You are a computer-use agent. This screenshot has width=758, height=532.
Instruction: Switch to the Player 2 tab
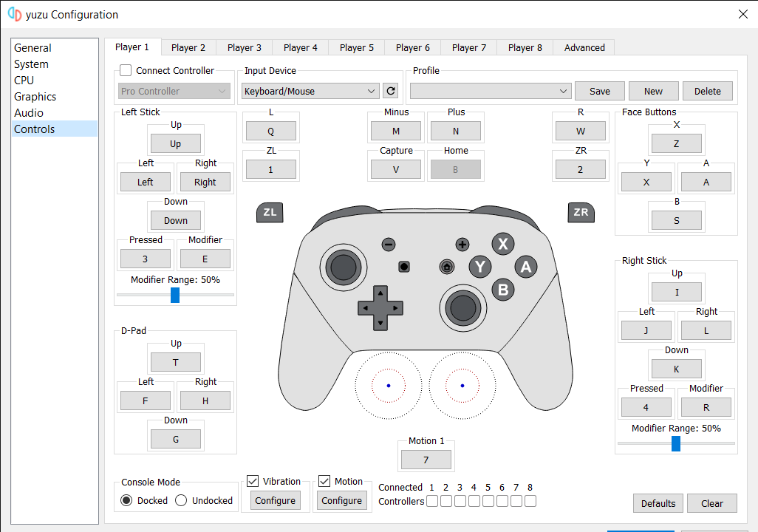pos(188,47)
